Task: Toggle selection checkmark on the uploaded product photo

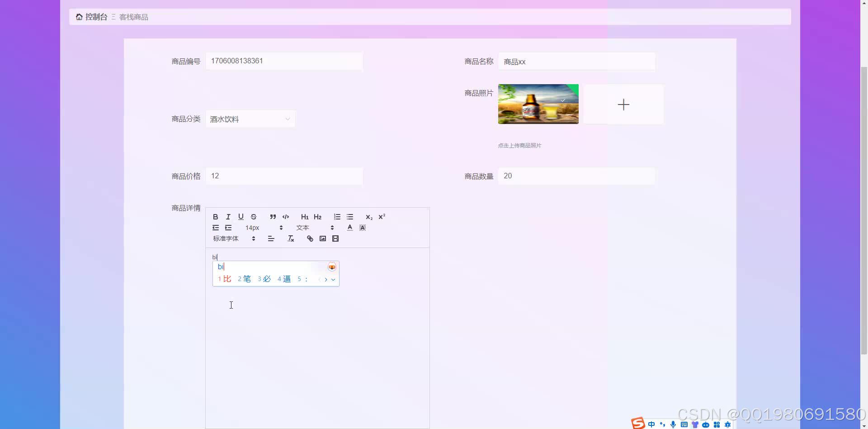Action: click(x=562, y=100)
